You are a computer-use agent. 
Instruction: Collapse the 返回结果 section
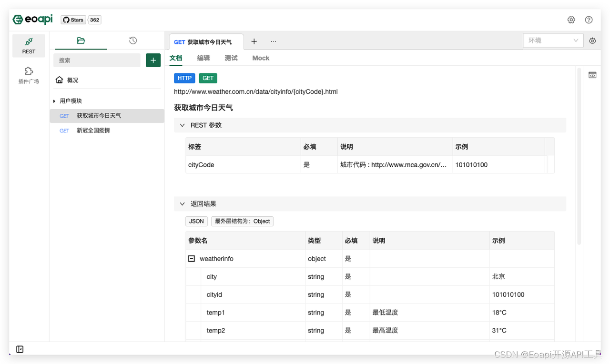point(182,203)
